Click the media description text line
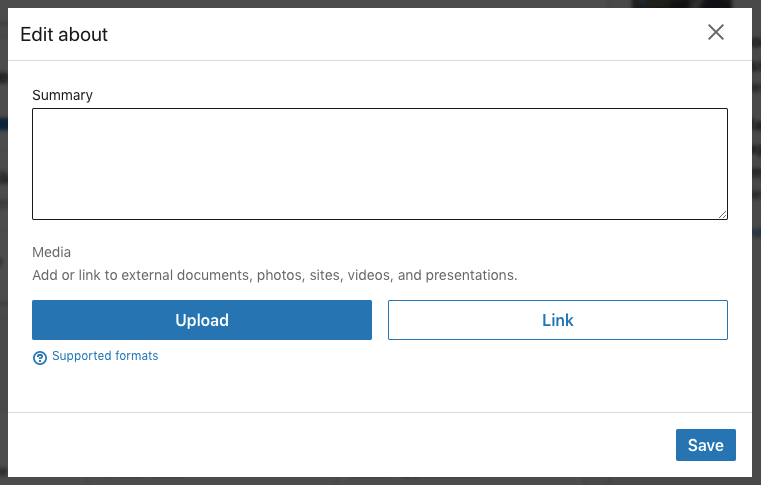The width and height of the screenshot is (761, 485). pos(274,274)
